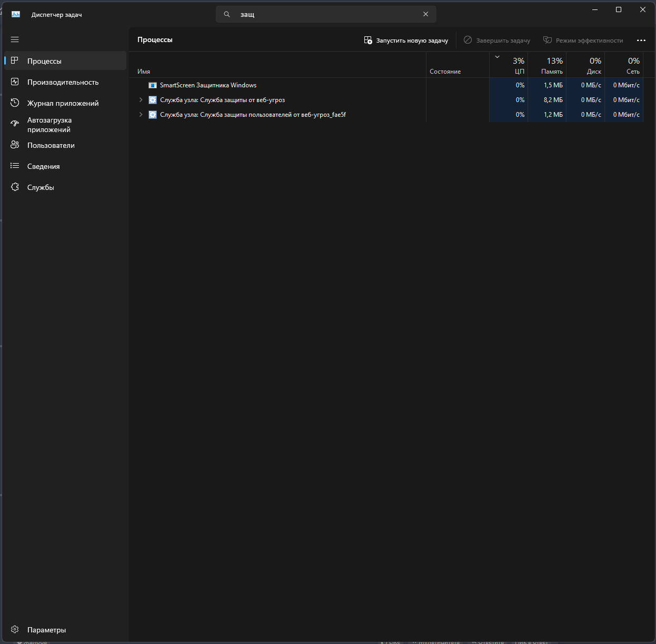Open the hamburger navigation menu
This screenshot has width=656, height=644.
pyautogui.click(x=15, y=39)
